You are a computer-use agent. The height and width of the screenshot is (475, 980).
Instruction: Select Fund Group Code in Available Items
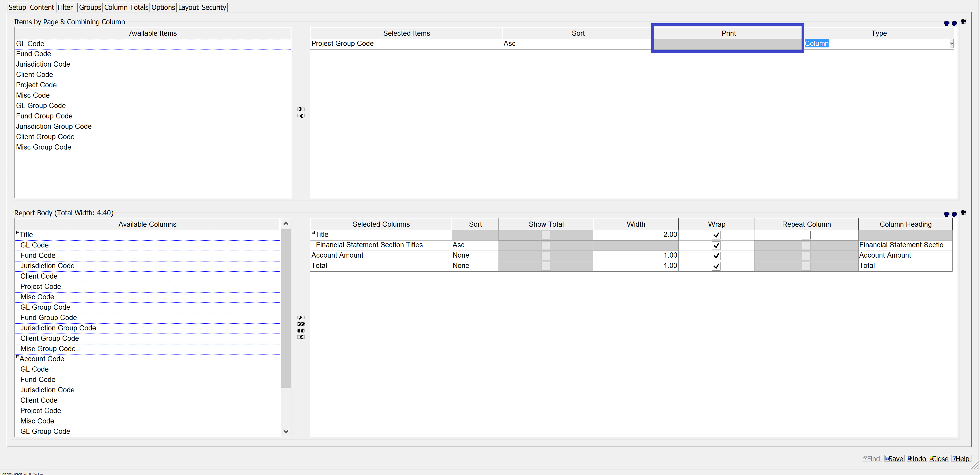[44, 116]
